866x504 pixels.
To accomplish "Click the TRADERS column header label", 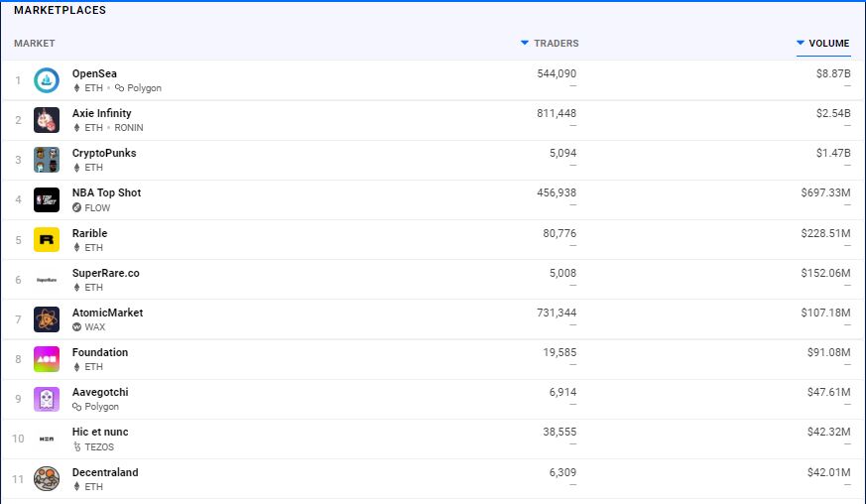I will 557,43.
